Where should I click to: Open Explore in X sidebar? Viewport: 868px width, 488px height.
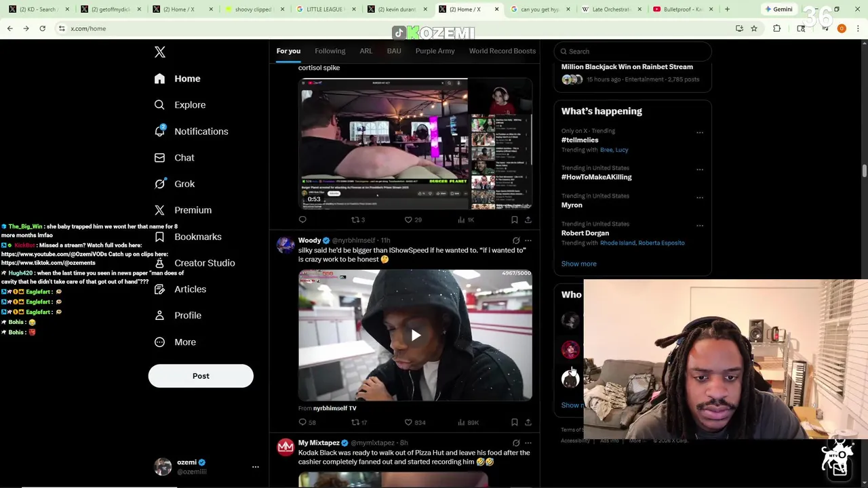[x=180, y=105]
